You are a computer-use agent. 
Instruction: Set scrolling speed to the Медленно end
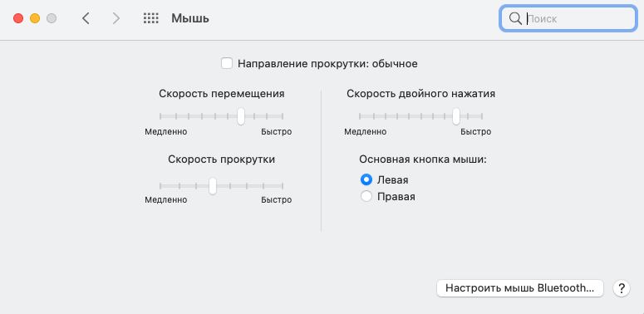pyautogui.click(x=160, y=186)
